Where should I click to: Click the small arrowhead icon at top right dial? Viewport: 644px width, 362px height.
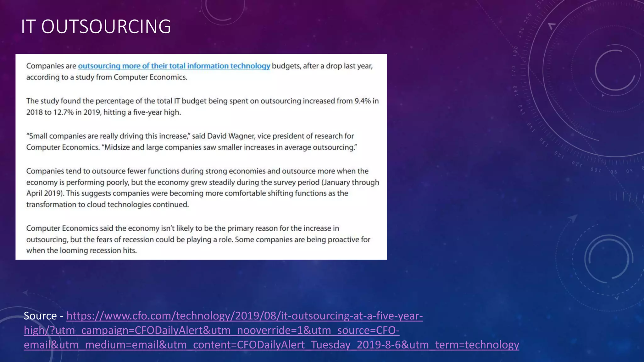coord(552,26)
